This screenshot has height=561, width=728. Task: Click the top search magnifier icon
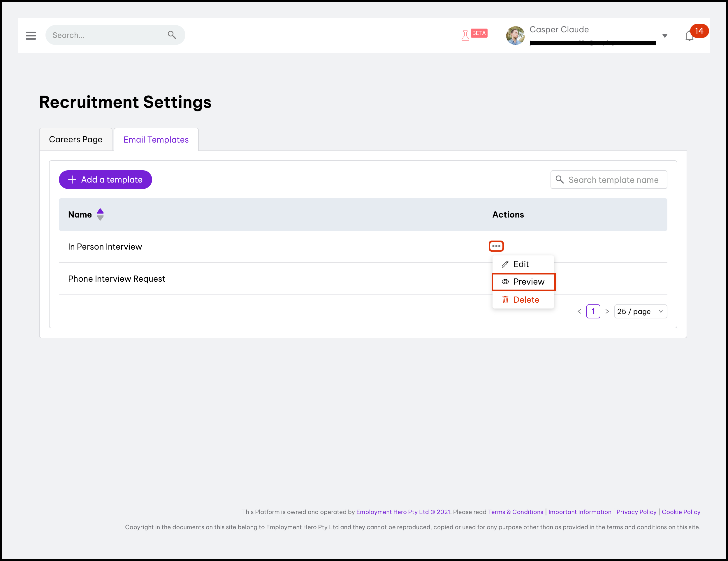172,35
